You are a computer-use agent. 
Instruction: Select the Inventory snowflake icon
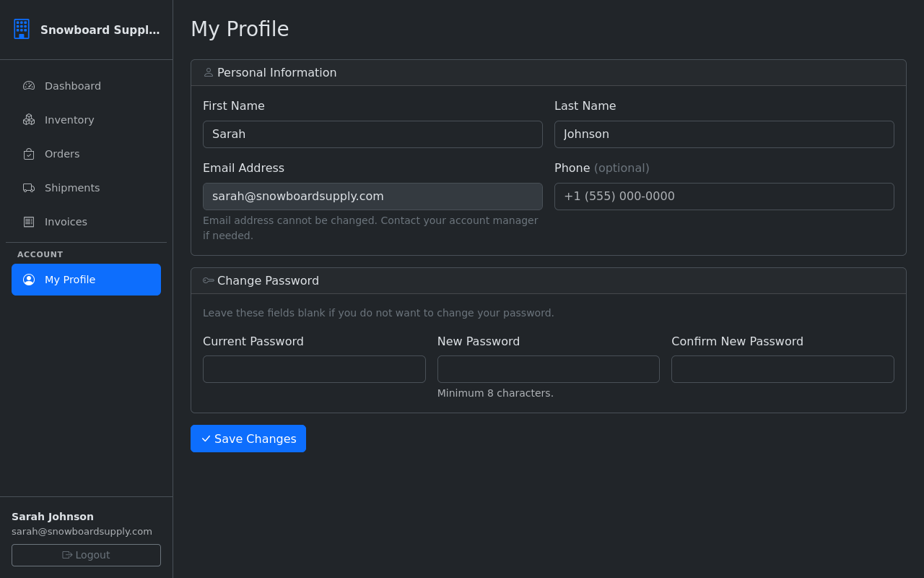(x=28, y=119)
